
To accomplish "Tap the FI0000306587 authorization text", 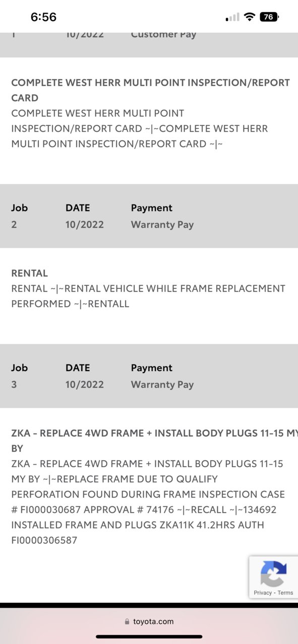I will [x=45, y=540].
